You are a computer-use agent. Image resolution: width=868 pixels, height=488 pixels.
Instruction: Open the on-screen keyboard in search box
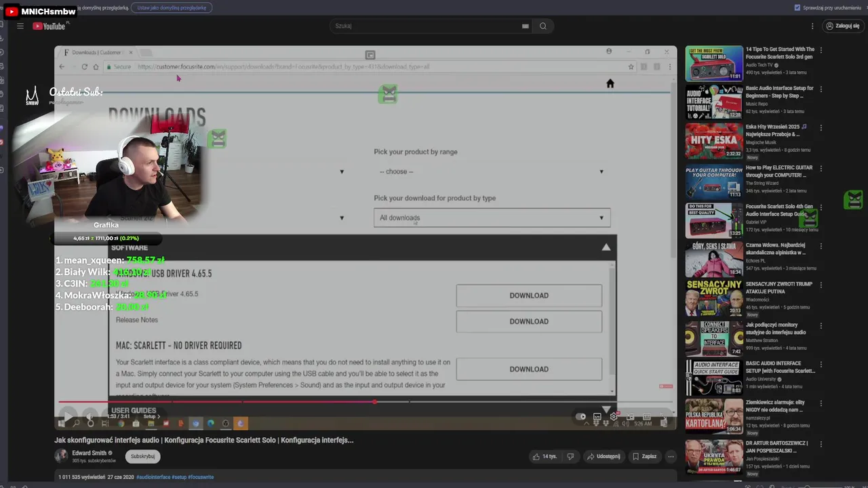[525, 26]
